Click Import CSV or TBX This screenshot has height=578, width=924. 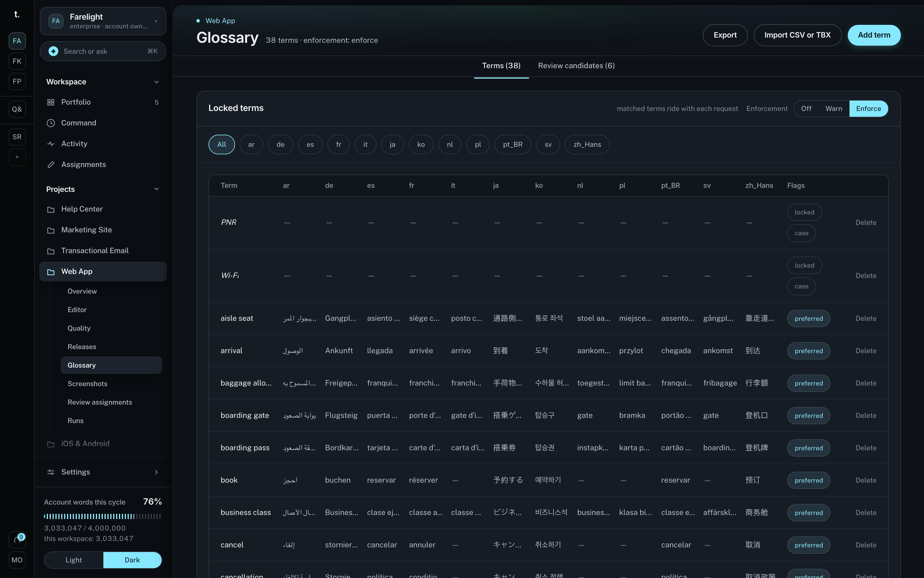pyautogui.click(x=797, y=35)
